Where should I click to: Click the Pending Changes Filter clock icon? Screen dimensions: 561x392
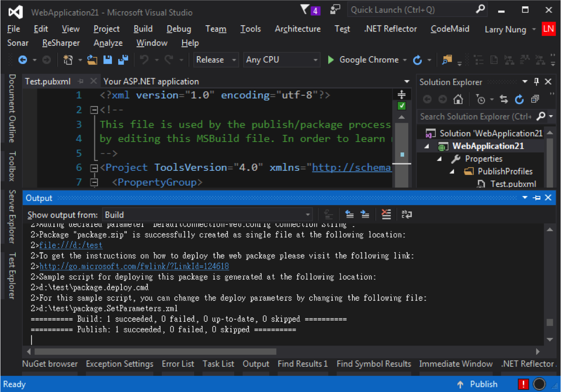point(481,99)
